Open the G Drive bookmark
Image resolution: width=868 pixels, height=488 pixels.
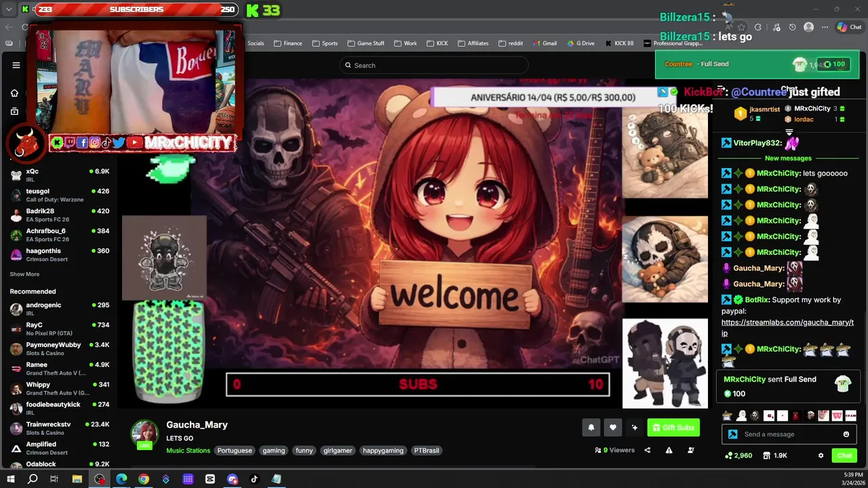(x=580, y=43)
